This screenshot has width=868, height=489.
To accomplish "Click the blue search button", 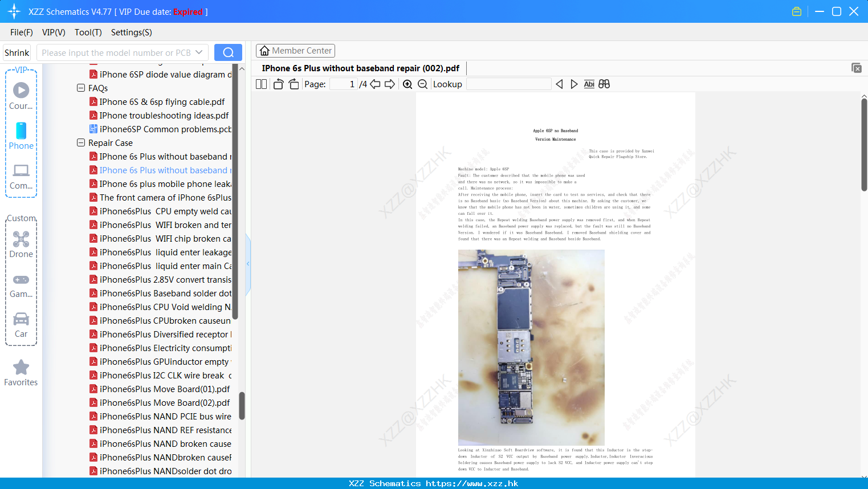I will [x=228, y=52].
